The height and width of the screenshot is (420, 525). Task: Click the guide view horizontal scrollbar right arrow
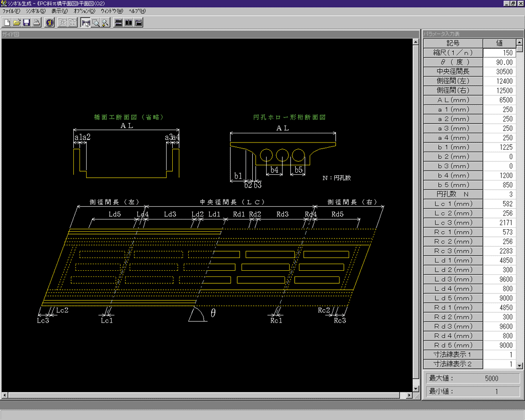click(409, 395)
